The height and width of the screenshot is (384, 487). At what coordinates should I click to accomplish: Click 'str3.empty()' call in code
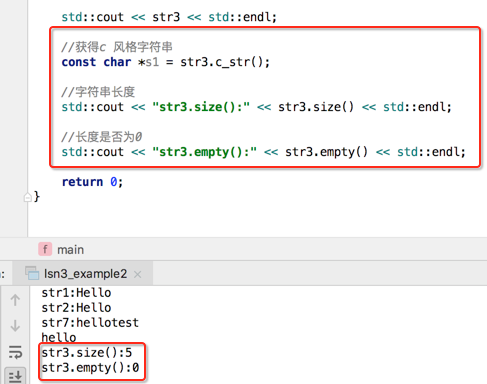(326, 152)
